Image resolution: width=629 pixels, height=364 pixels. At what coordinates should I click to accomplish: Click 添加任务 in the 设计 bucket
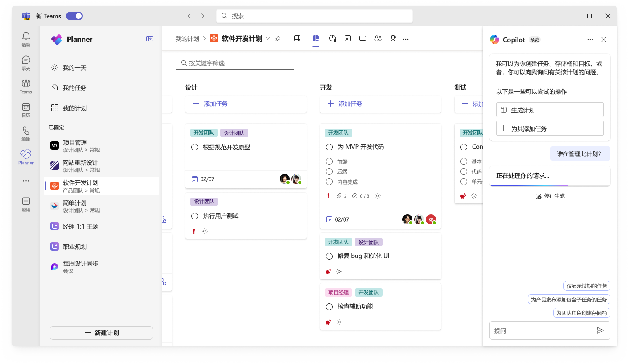pos(246,104)
